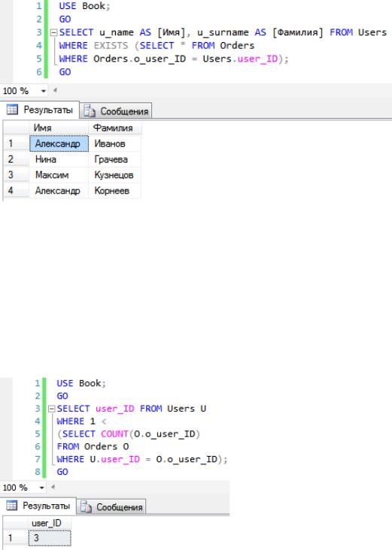
Task: Switch to the lower Сообщения tab
Action: 111,507
